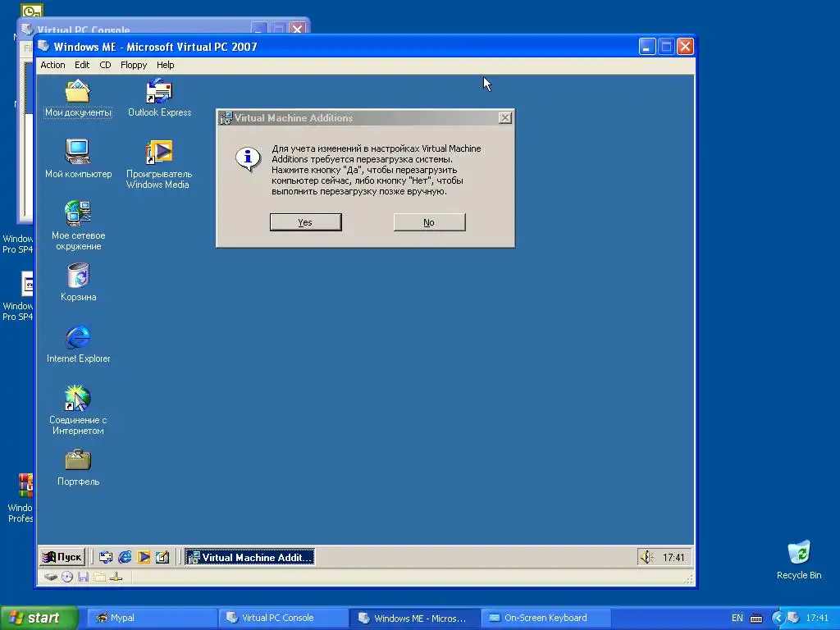Screen dimensions: 840x630
Task: Click the CD drive status icon
Action: (67, 577)
